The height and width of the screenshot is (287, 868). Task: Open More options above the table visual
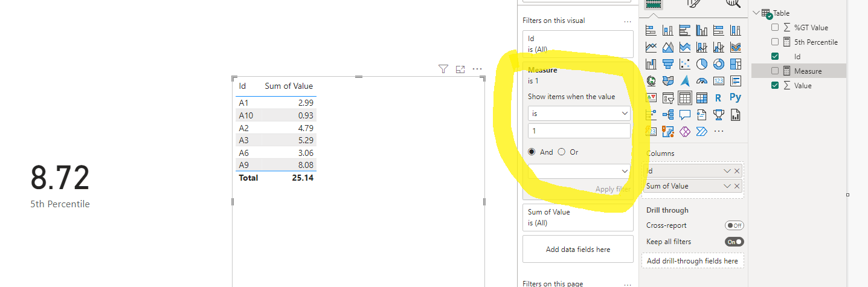(x=478, y=69)
